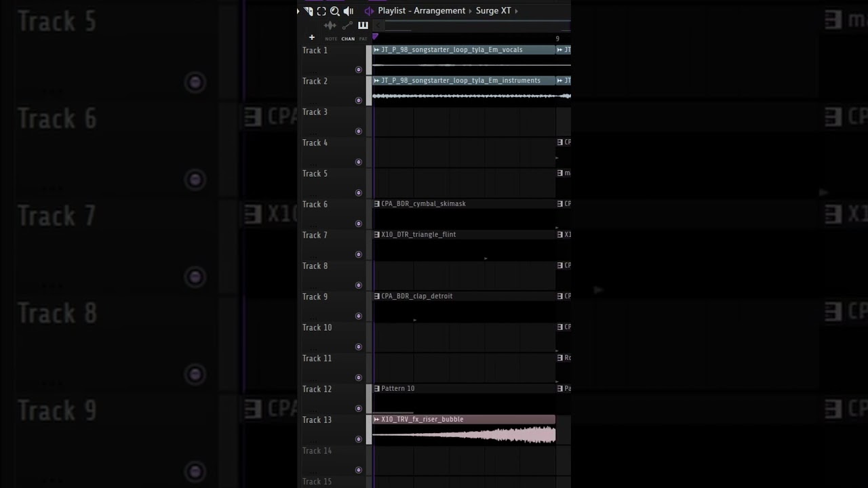Screen dimensions: 868x488
Task: Select the Track 2 header label
Action: click(315, 81)
